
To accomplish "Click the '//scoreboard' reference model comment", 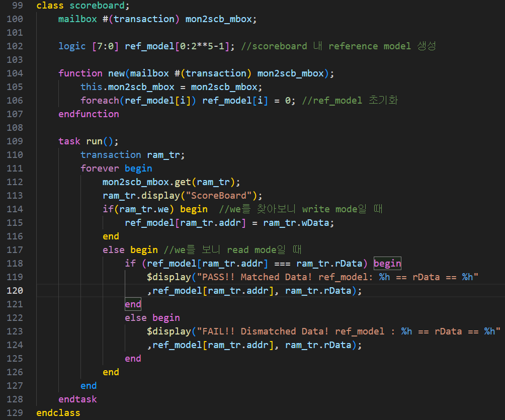I will [x=339, y=46].
